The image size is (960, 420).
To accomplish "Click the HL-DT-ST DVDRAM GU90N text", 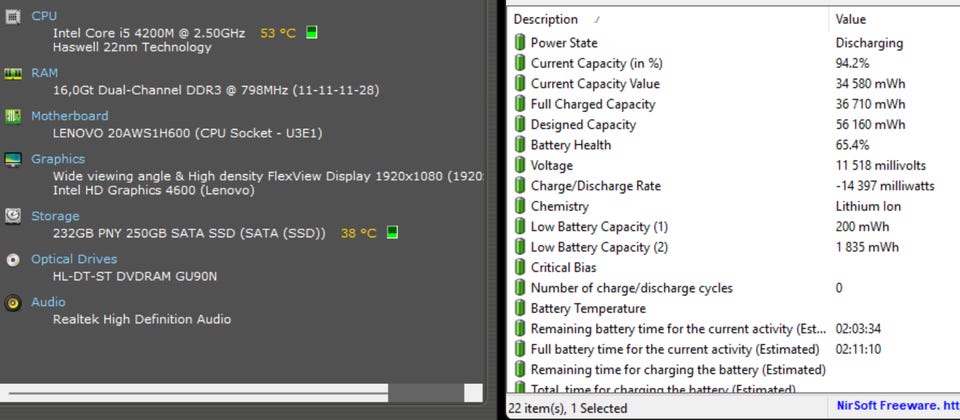I will pyautogui.click(x=135, y=276).
